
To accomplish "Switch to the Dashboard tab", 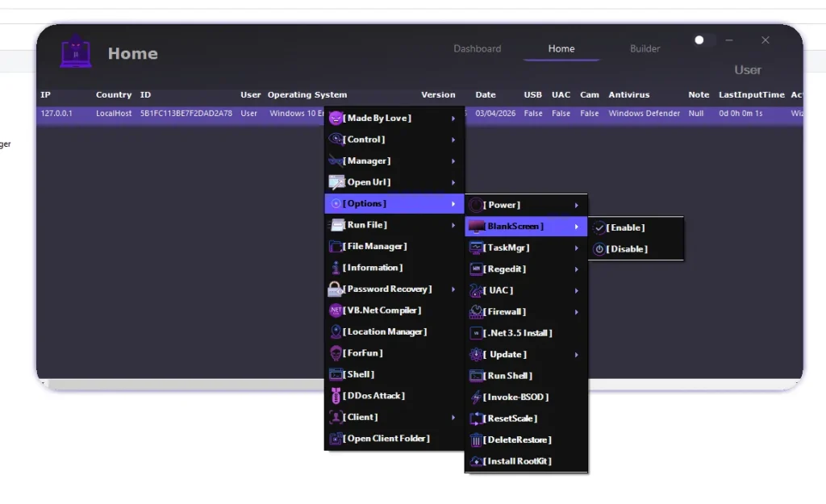I will pos(477,48).
